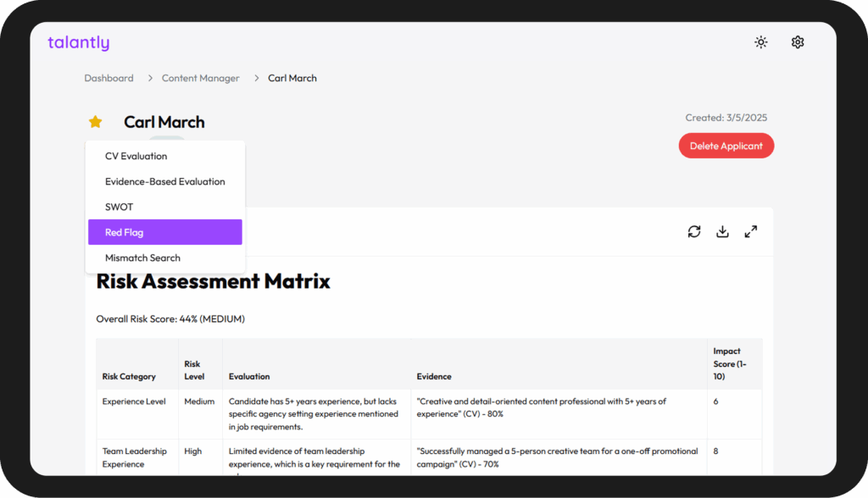Click the refresh report icon

[x=694, y=231]
